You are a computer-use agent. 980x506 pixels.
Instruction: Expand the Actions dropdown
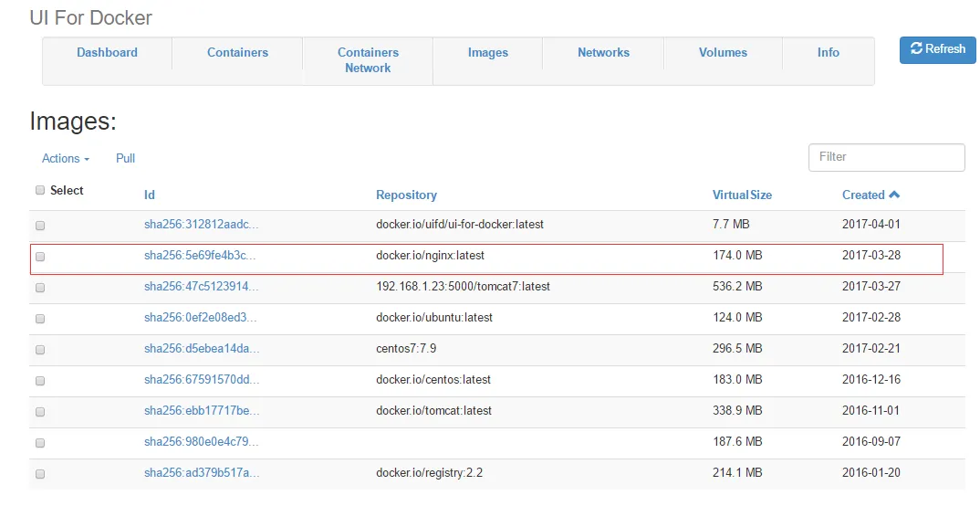point(66,159)
